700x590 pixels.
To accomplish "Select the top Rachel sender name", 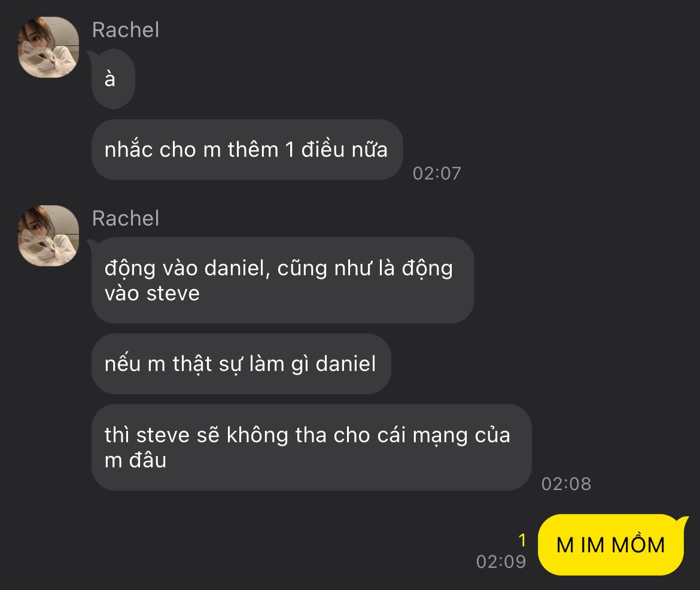I will [x=126, y=30].
